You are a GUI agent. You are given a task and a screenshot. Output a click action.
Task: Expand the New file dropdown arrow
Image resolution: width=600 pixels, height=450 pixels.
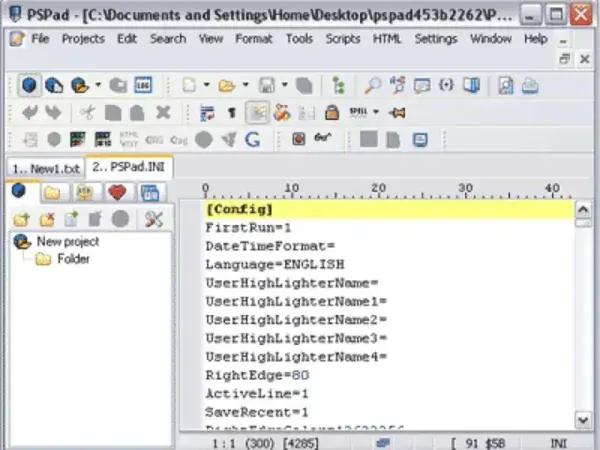206,86
